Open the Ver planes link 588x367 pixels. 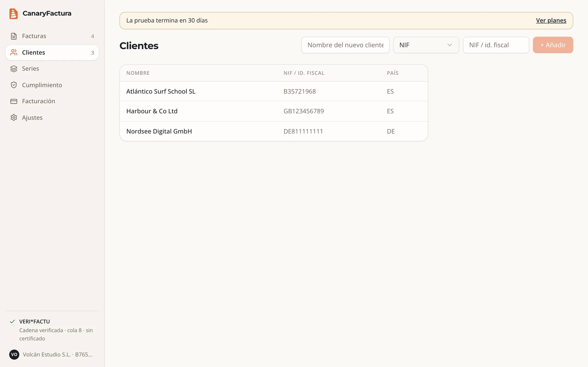[551, 20]
